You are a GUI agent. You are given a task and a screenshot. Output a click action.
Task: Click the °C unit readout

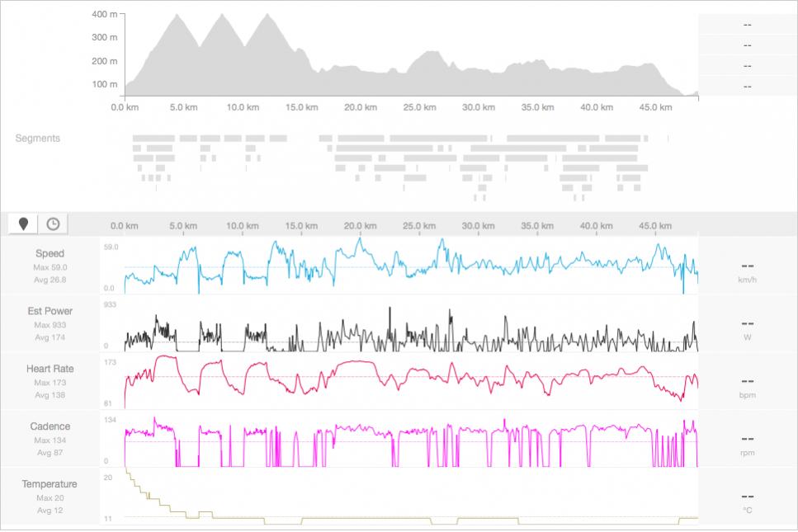point(747,510)
